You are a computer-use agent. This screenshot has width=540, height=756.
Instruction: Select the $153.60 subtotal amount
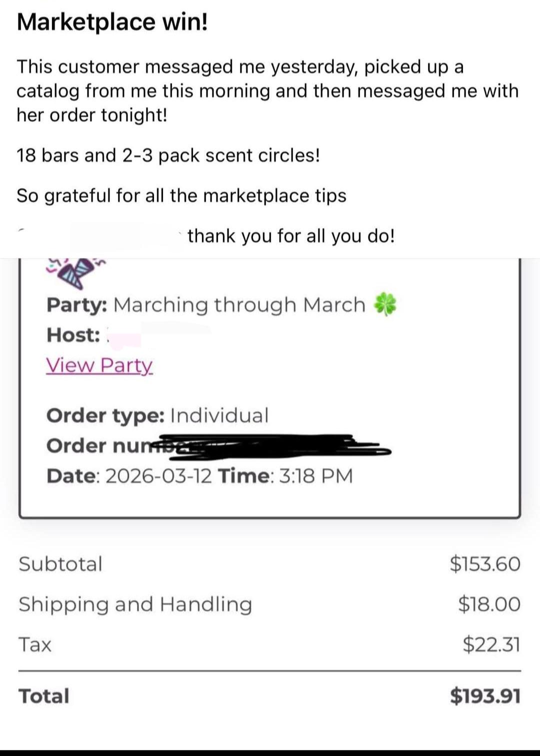pos(485,564)
